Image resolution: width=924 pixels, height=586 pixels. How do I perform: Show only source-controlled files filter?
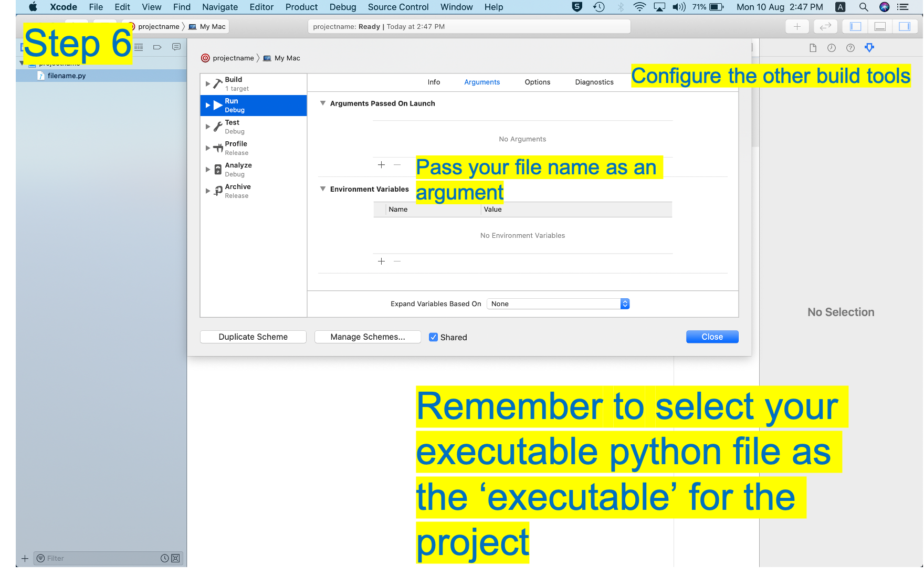pos(176,558)
